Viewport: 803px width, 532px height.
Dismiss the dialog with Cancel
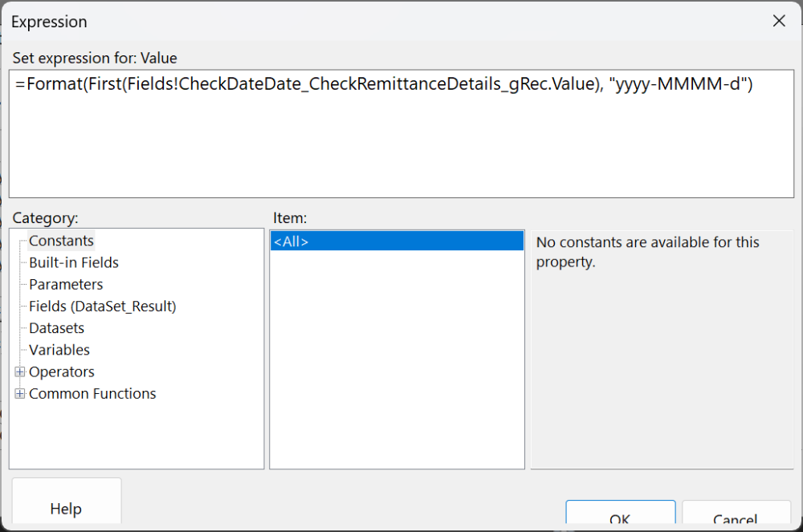736,520
